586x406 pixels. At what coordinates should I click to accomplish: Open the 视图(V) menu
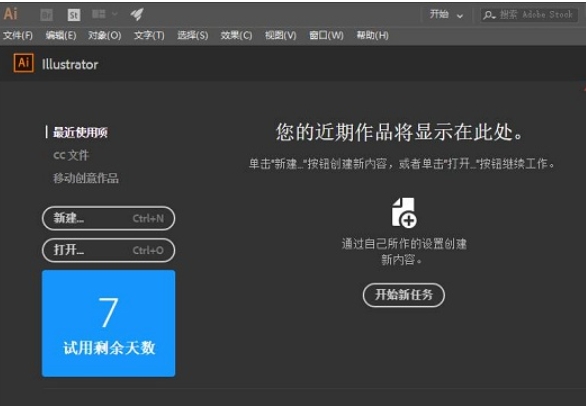coord(281,36)
